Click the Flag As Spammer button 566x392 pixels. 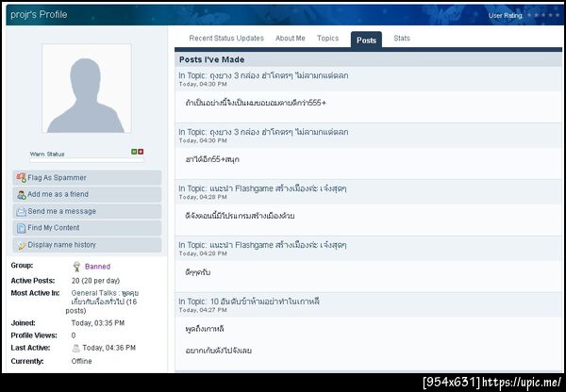pos(87,178)
